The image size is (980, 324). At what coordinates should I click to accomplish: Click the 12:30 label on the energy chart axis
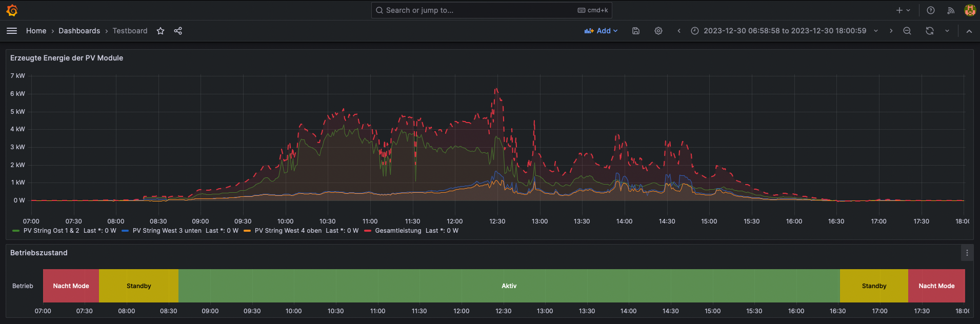click(497, 221)
